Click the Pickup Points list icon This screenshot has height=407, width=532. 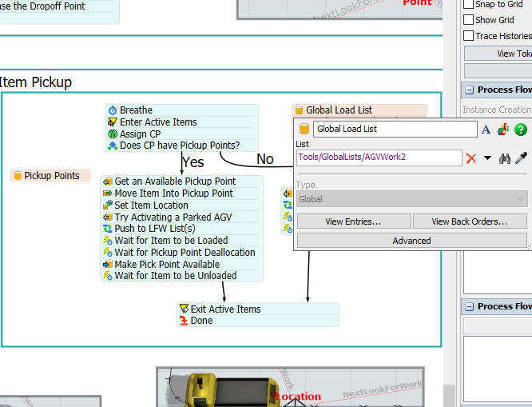pos(18,176)
